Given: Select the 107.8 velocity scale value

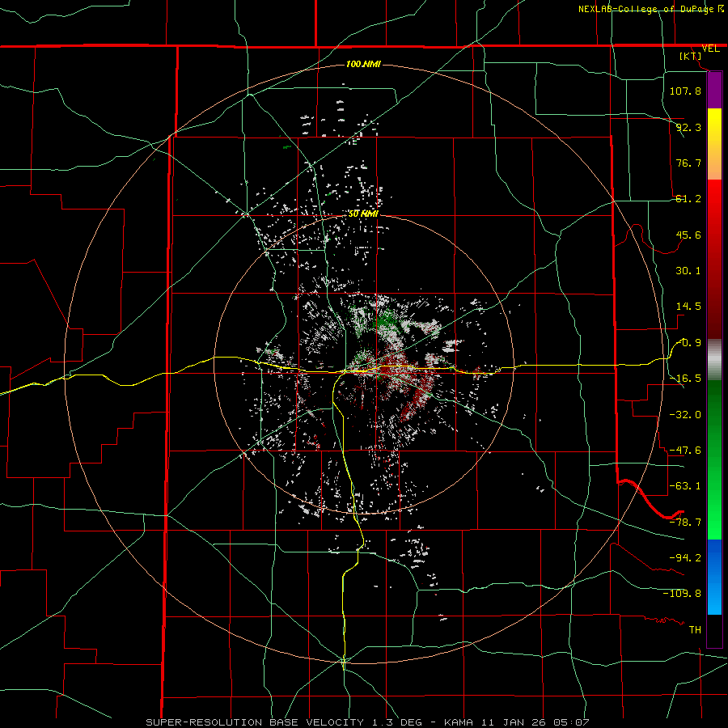Looking at the screenshot, I should coord(685,91).
